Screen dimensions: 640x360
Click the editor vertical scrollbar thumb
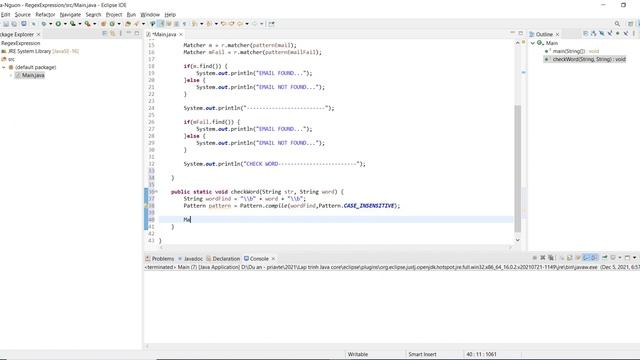tap(518, 168)
